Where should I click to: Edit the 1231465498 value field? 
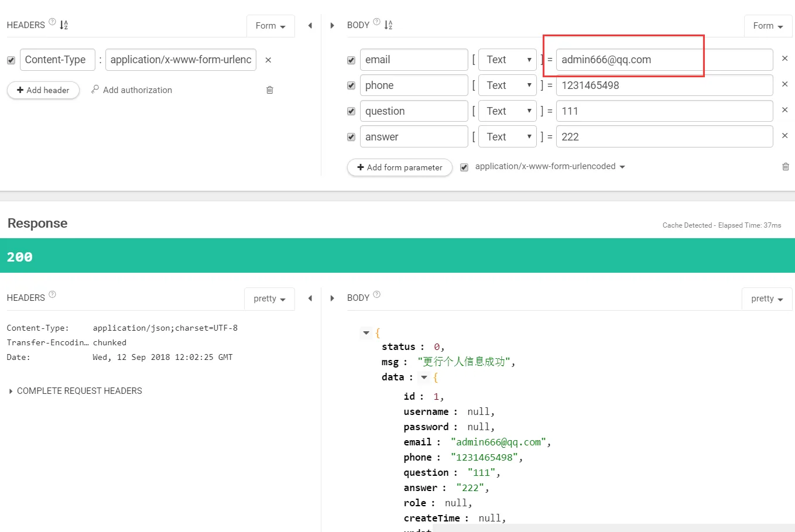pos(664,85)
